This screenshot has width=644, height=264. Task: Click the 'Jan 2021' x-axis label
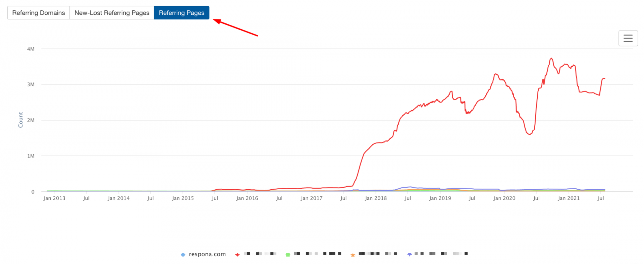tap(569, 198)
